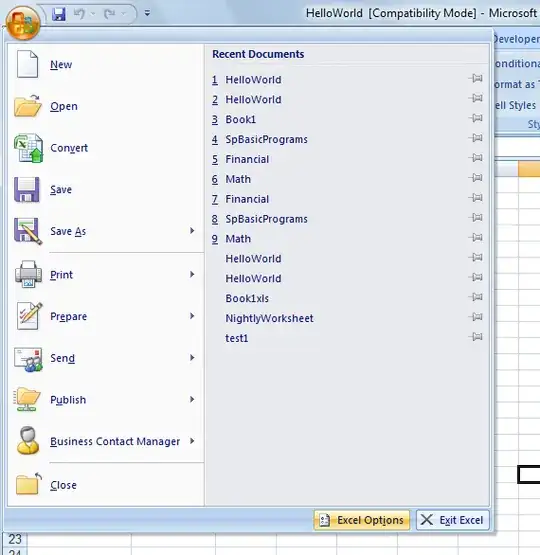Viewport: 540px width, 555px height.
Task: Open recent document 8 SpBasicPrograms
Action: (260, 219)
